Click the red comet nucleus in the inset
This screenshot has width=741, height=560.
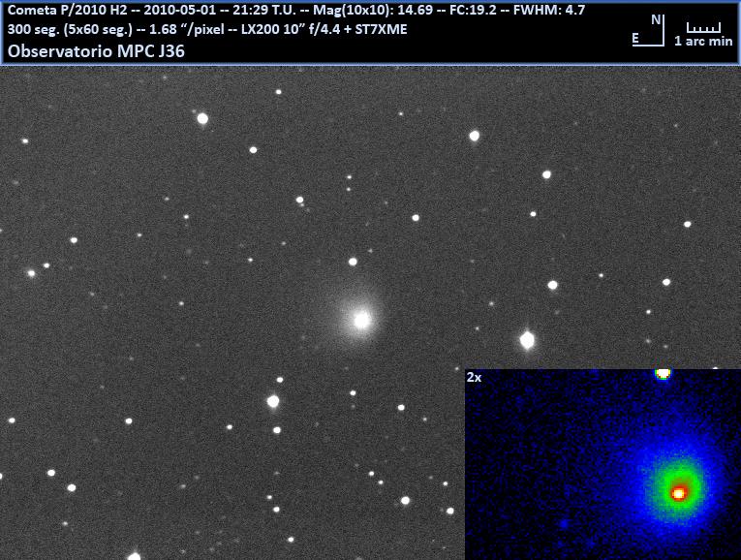(679, 493)
